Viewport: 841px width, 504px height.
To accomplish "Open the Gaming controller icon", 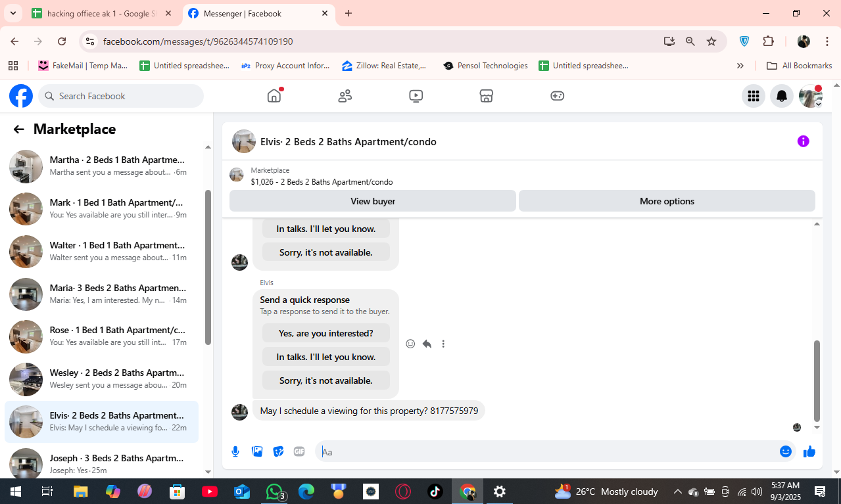I will [x=557, y=96].
